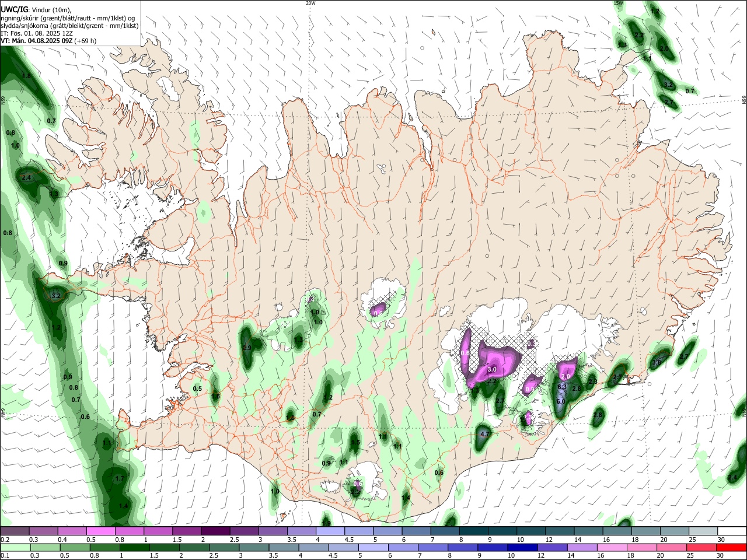
Task: Pick the palest green 0.1–0.3 rain swatch
Action: (x=15, y=547)
